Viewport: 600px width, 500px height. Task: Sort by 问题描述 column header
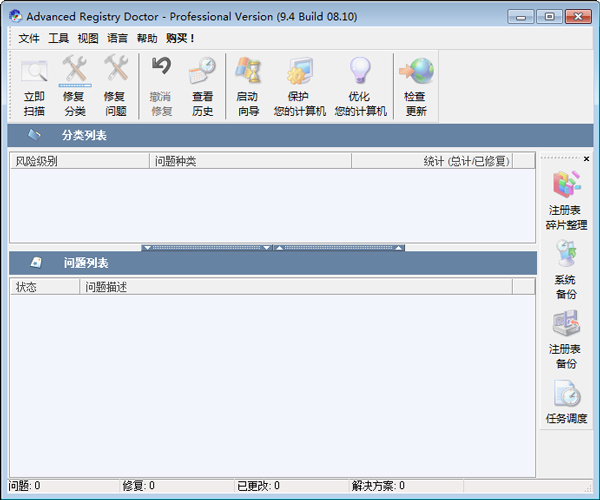(296, 287)
